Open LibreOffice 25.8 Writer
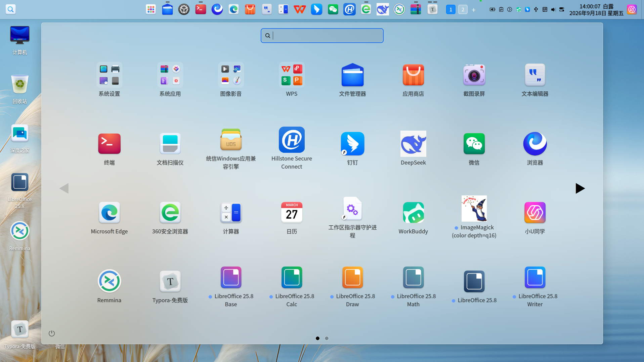This screenshot has width=644, height=362. (535, 277)
